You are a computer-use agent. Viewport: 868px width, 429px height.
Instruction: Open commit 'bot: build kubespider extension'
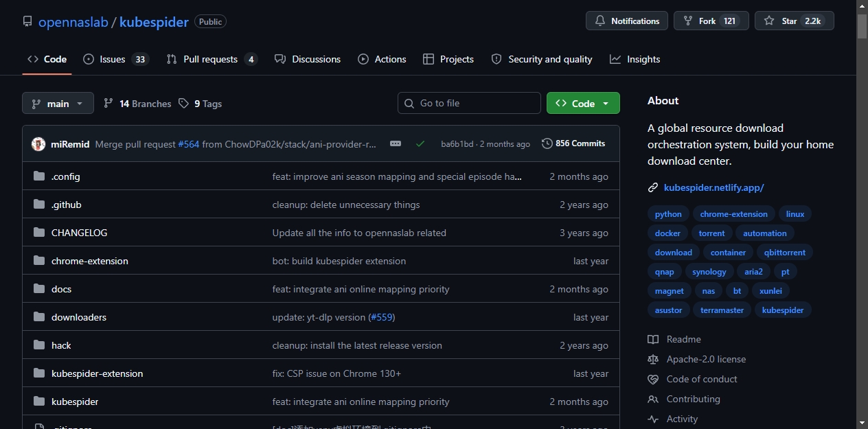pyautogui.click(x=339, y=261)
